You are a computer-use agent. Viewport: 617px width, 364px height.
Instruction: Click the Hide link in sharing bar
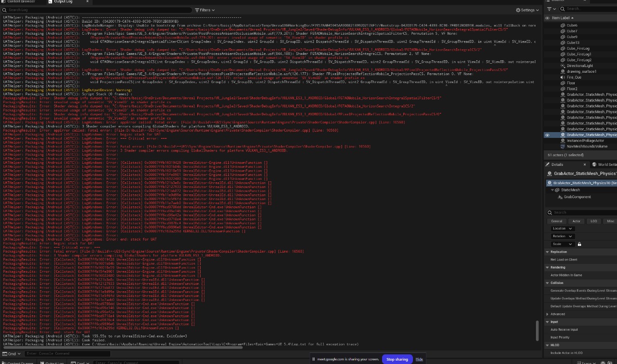(x=419, y=359)
